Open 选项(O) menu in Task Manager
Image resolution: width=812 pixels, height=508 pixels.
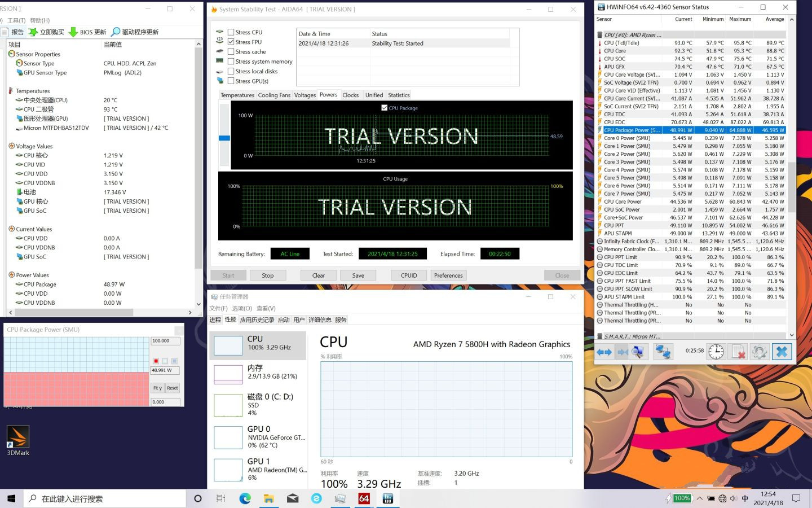click(242, 308)
